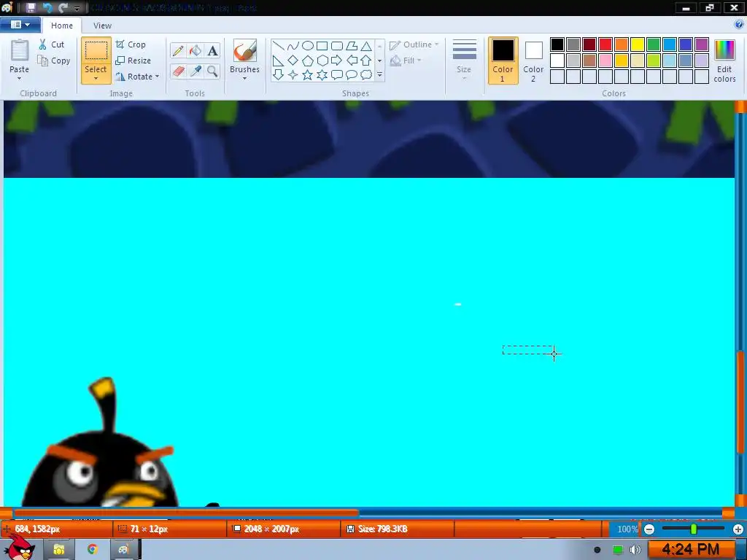Click the zoom slider handle
747x560 pixels.
pos(694,529)
